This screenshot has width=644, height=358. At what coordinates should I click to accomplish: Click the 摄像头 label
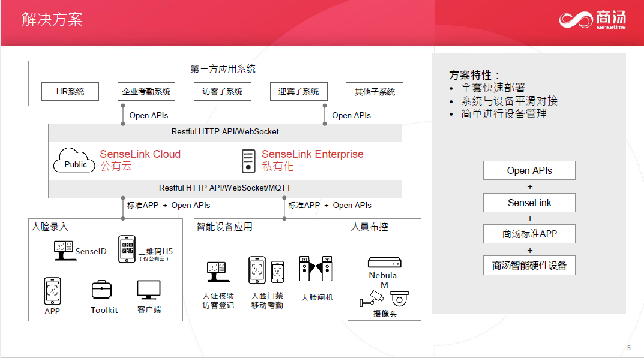(x=385, y=314)
